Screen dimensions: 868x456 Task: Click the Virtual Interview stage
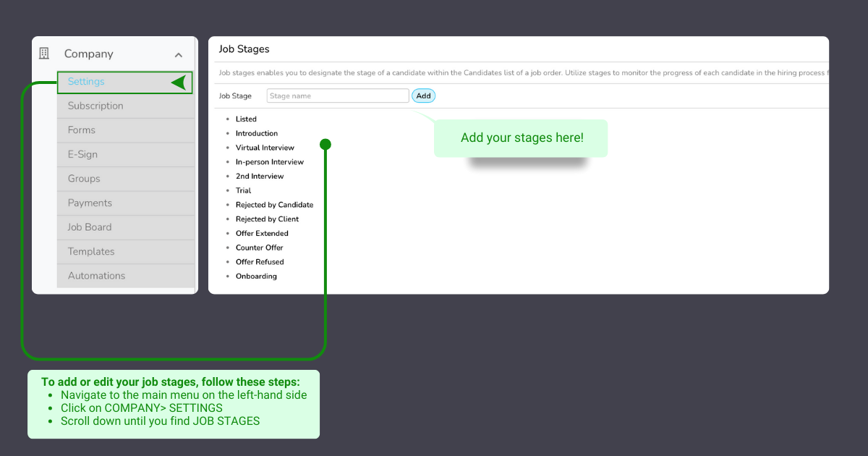coord(265,148)
